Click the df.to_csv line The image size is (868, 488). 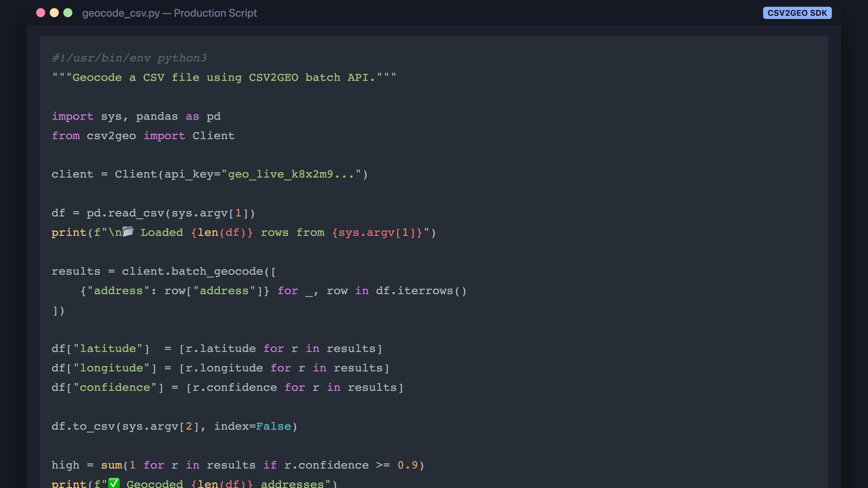[x=175, y=426]
